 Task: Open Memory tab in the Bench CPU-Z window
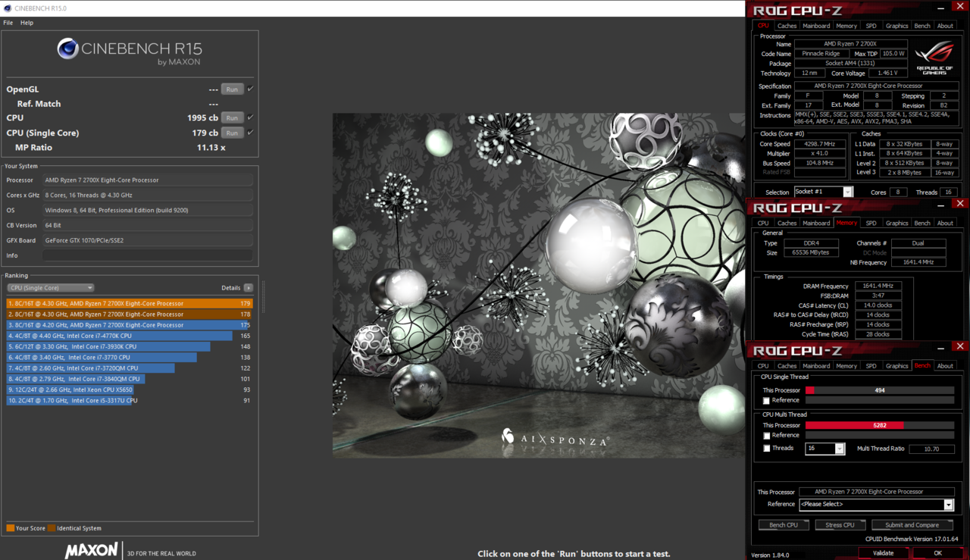click(x=846, y=366)
